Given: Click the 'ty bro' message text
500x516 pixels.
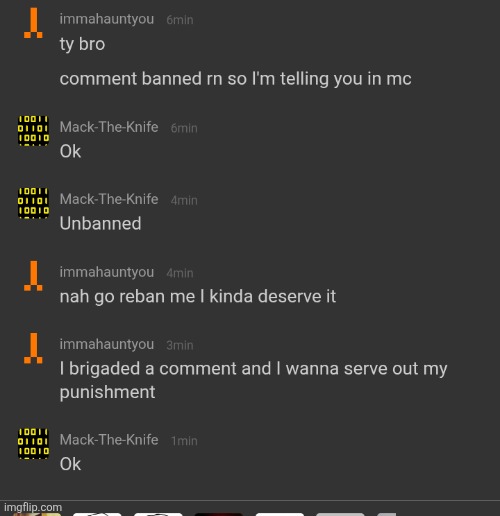Looking at the screenshot, I should click(82, 44).
